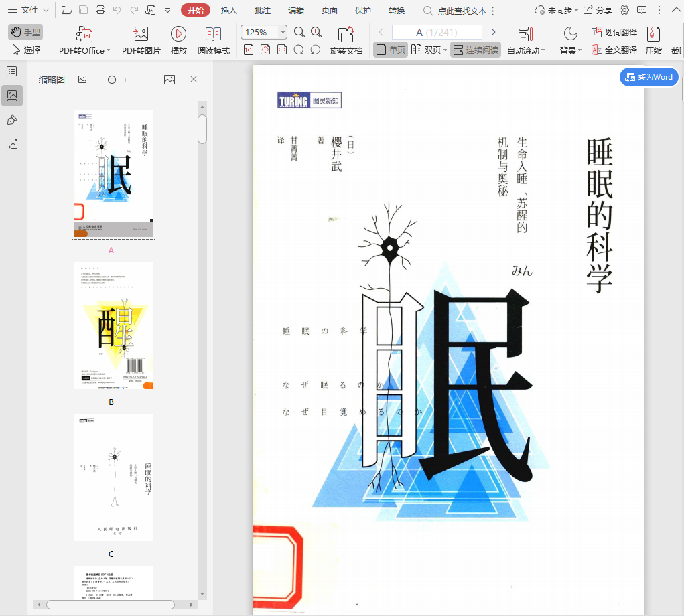Screen dimensions: 684x616
Task: Open the 125% zoom level dropdown
Action: (x=283, y=32)
